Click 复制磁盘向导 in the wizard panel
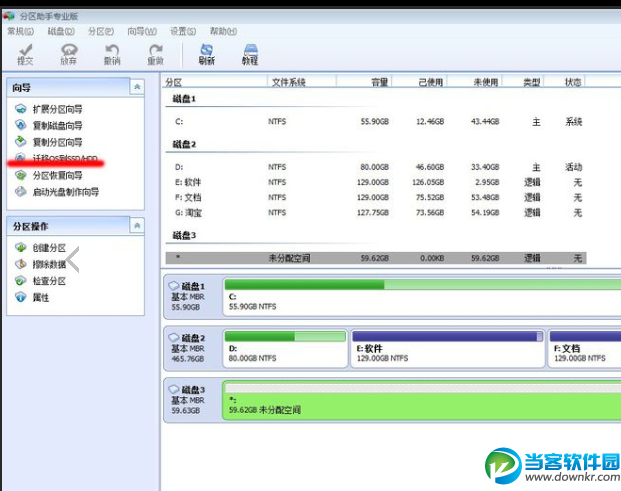621x491 pixels. (x=57, y=125)
